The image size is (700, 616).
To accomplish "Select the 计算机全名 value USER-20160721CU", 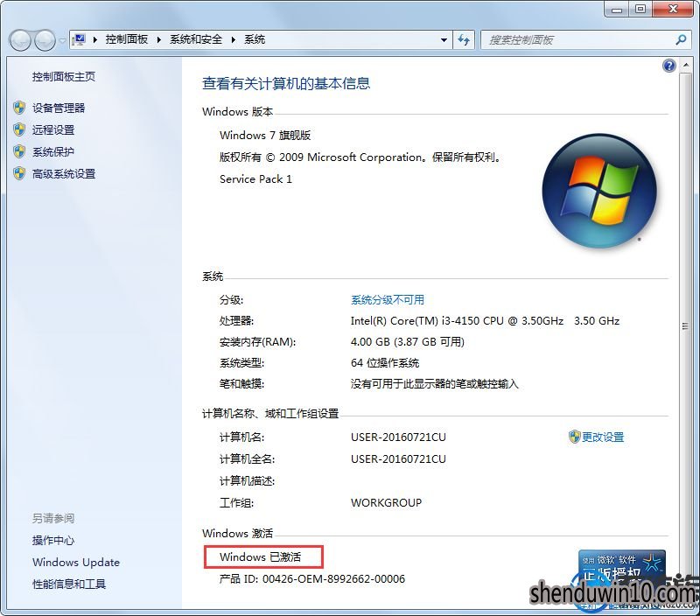I will point(398,458).
